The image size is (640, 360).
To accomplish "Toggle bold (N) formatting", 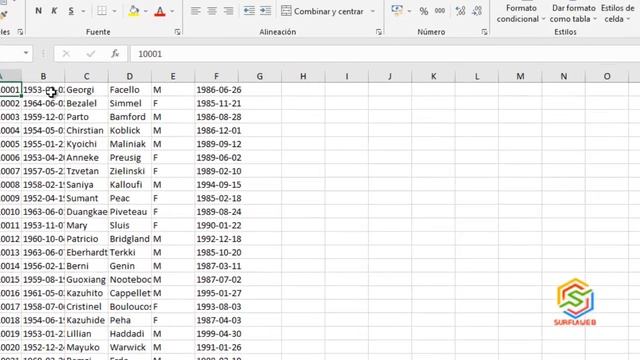I will (x=38, y=11).
